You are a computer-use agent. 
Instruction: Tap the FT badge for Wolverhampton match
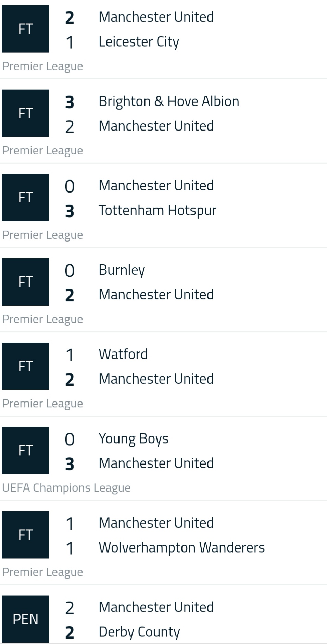click(26, 534)
